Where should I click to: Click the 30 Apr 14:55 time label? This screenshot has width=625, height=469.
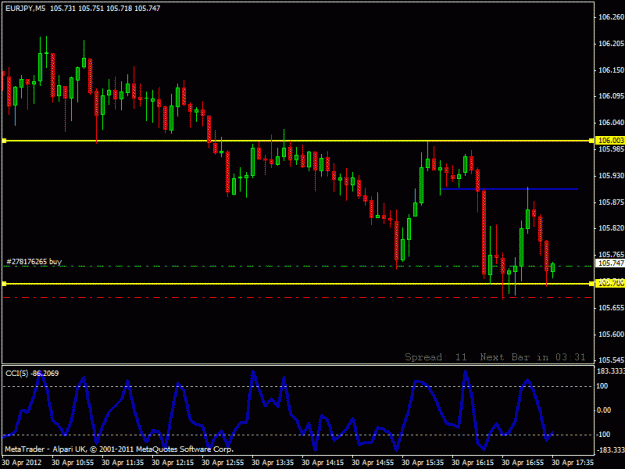[373, 463]
